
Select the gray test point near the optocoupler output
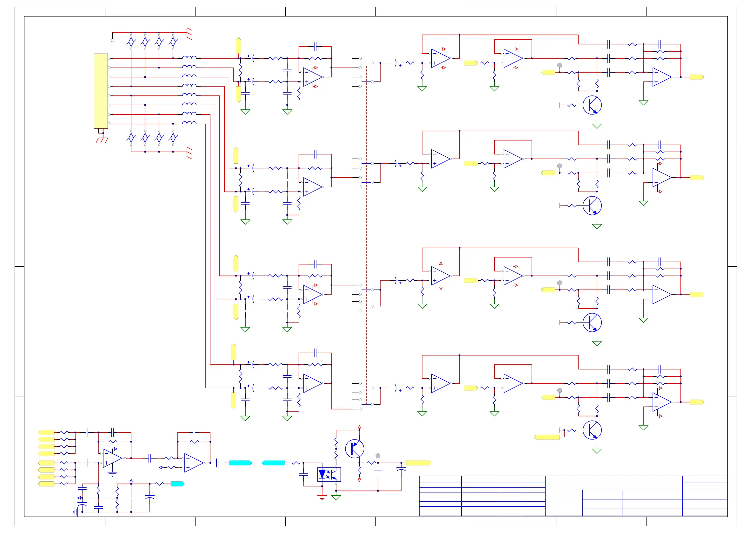click(378, 456)
